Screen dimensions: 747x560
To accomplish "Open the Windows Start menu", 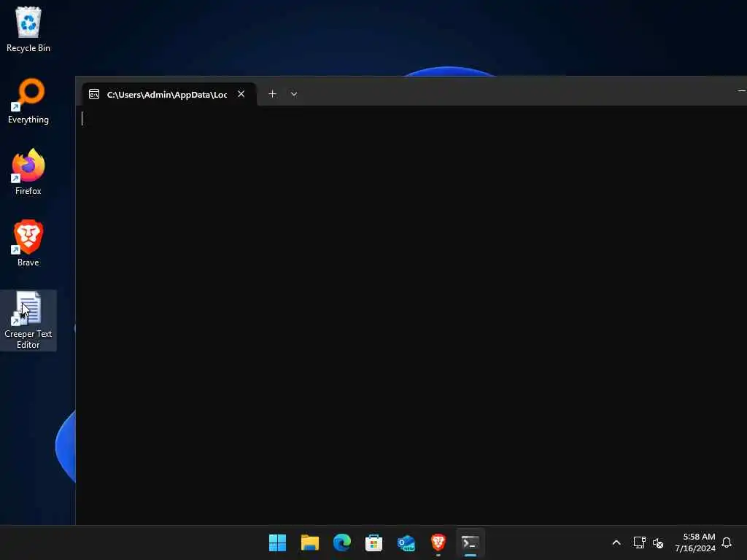I will (278, 542).
